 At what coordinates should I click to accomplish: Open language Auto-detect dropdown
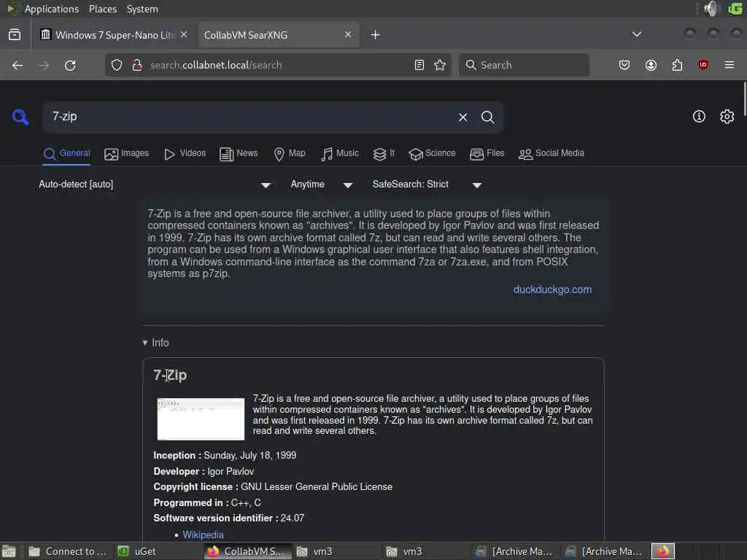[155, 184]
